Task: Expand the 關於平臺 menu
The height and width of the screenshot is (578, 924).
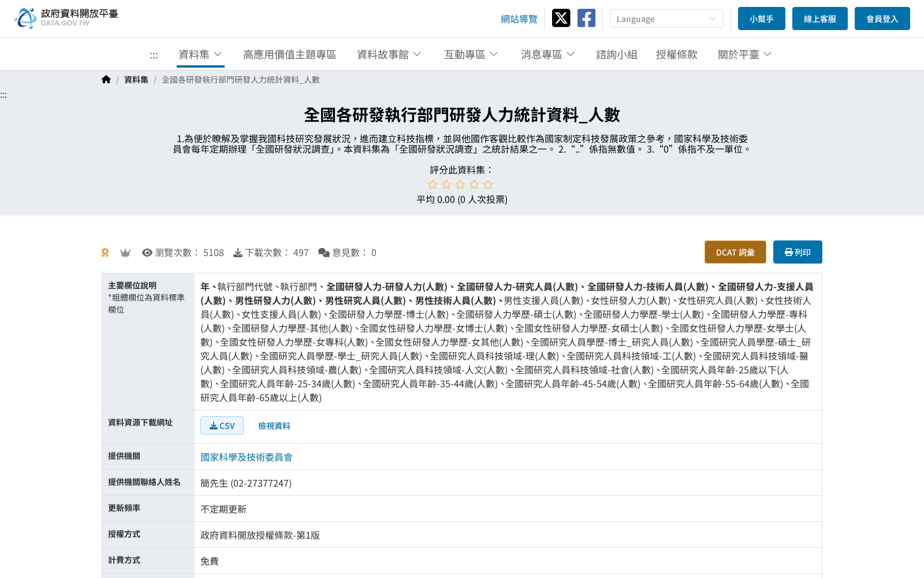Action: pos(745,54)
